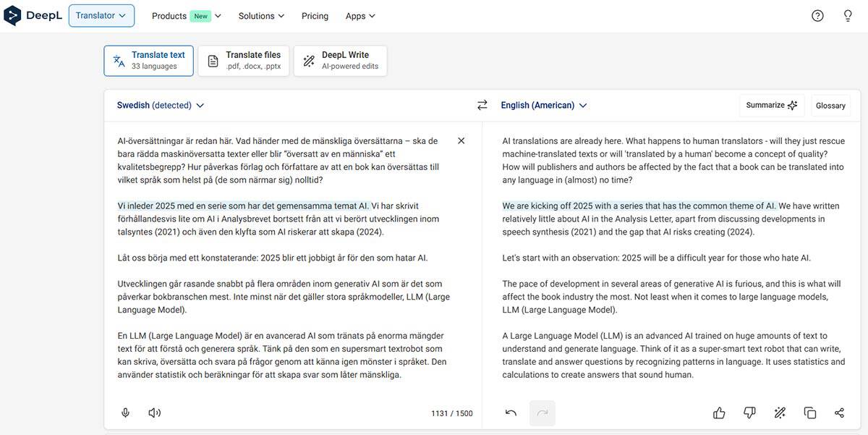Give thumbs down to translation

pos(749,413)
